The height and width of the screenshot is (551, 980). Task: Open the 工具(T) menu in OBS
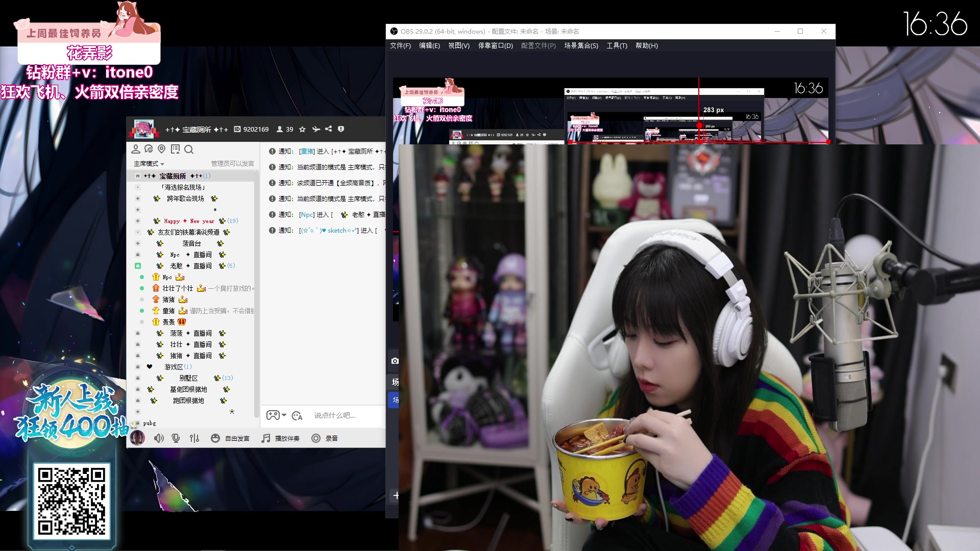(617, 46)
